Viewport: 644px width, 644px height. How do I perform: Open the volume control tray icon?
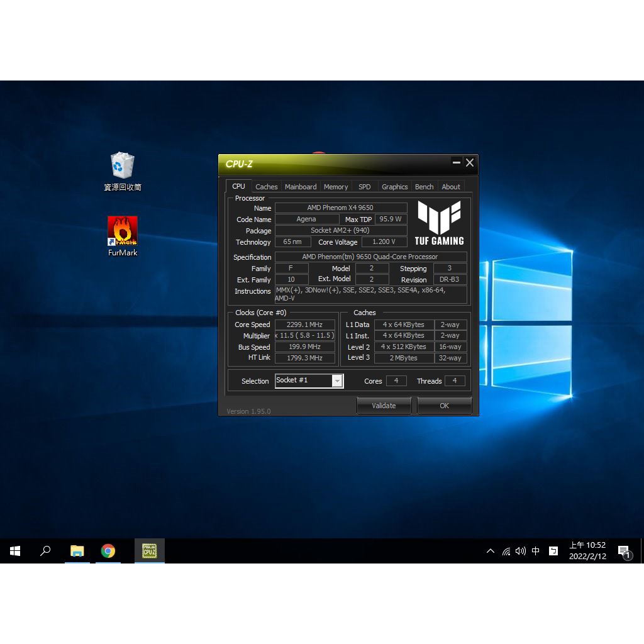point(520,551)
